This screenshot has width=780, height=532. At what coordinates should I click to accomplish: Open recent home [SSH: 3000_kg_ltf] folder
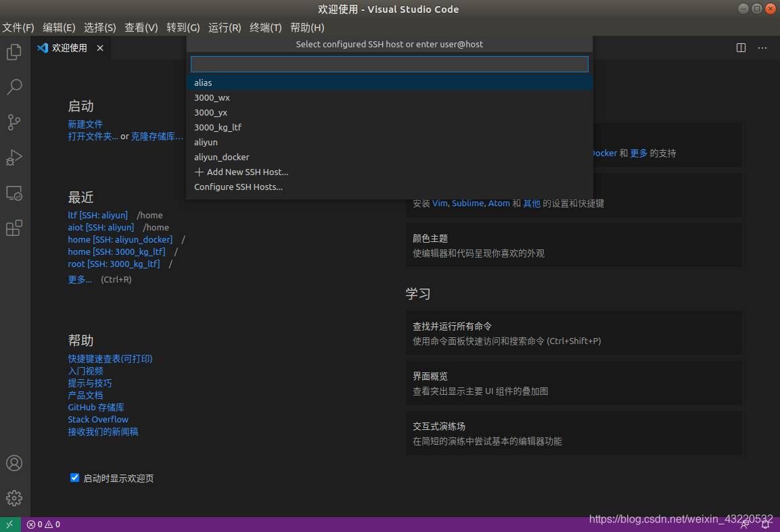116,251
